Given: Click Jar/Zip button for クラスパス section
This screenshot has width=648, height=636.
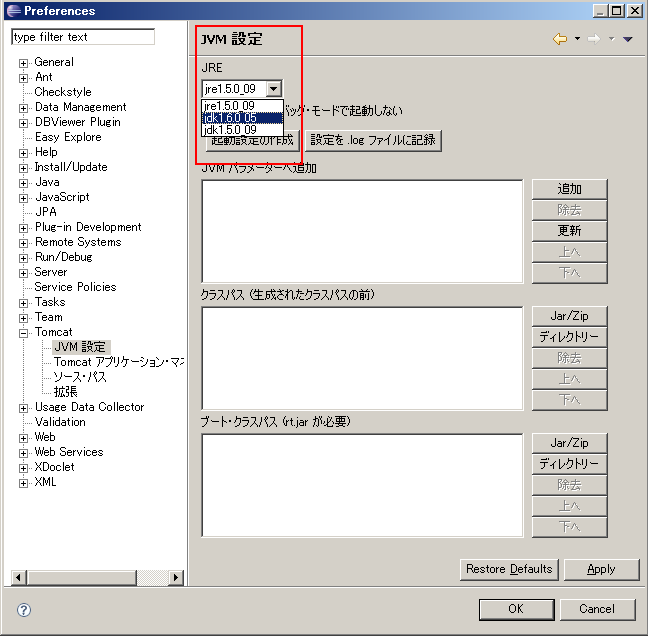Looking at the screenshot, I should [569, 316].
